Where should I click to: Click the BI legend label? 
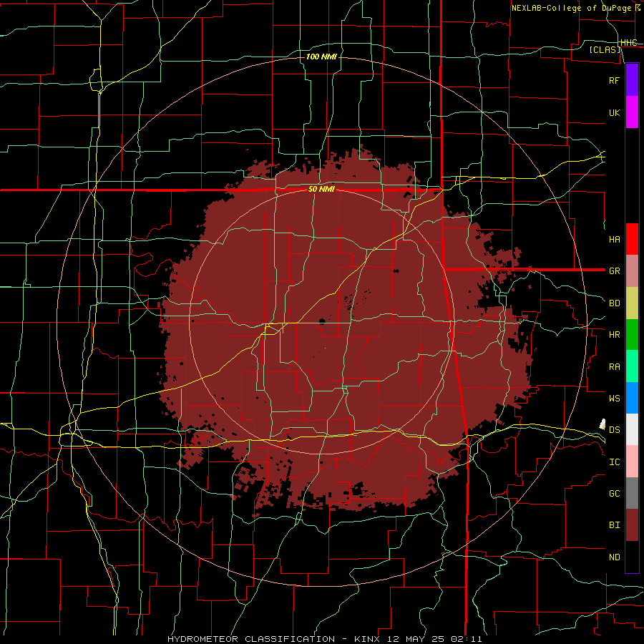(615, 525)
